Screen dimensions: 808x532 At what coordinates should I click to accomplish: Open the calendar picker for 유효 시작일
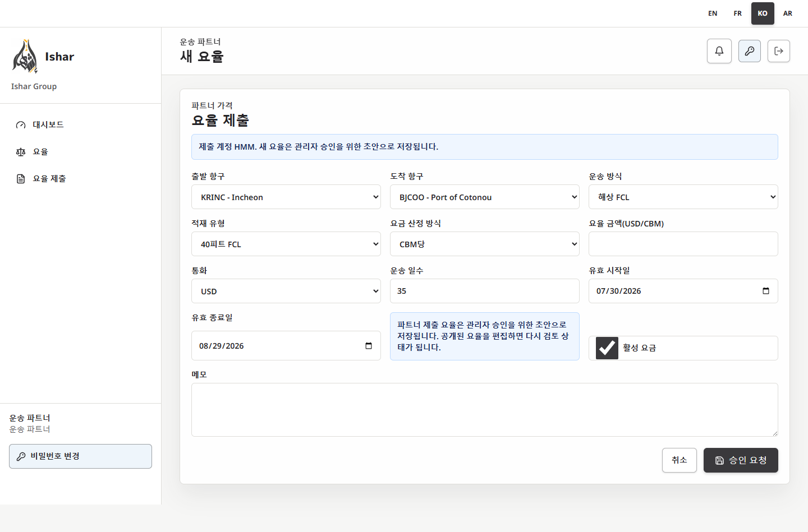pyautogui.click(x=766, y=291)
